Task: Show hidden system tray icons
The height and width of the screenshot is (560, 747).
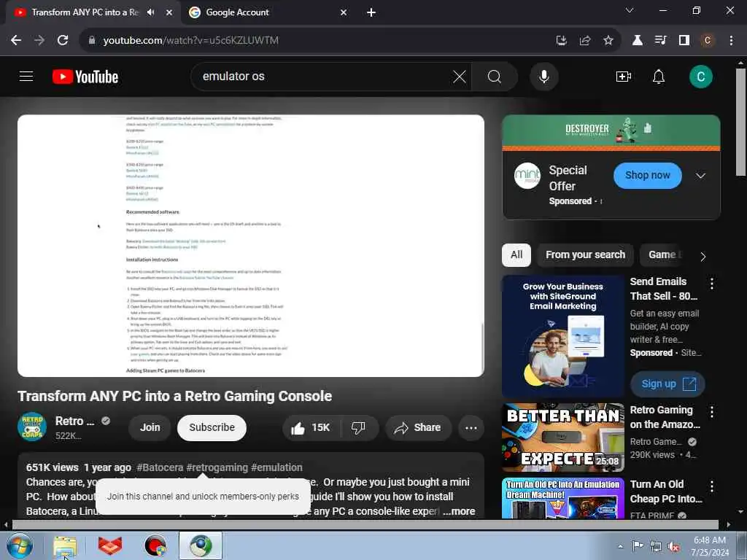Action: pos(620,546)
